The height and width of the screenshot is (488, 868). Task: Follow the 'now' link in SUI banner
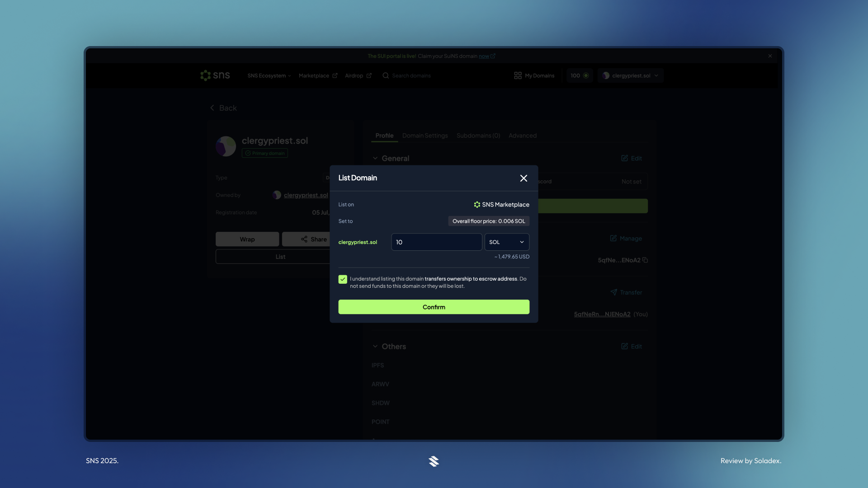point(484,56)
